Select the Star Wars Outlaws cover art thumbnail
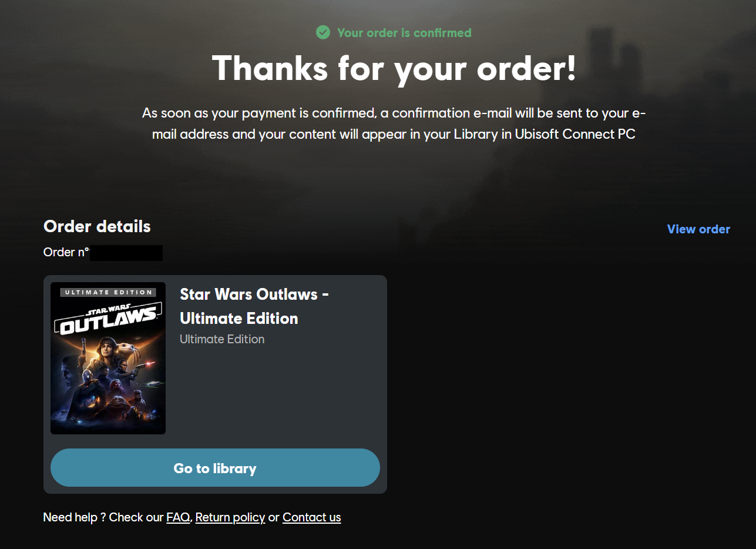 (x=108, y=358)
